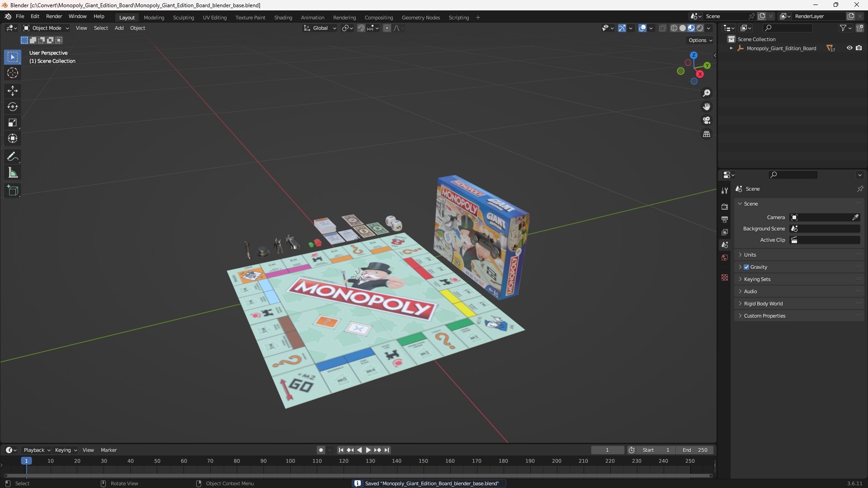
Task: Switch to the Shading workspace tab
Action: click(x=283, y=18)
